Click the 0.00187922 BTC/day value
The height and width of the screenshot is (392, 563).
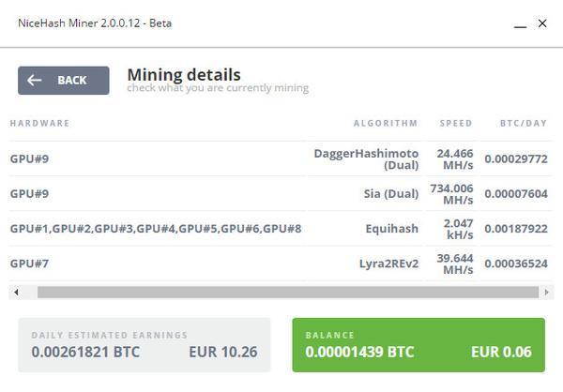[516, 229]
